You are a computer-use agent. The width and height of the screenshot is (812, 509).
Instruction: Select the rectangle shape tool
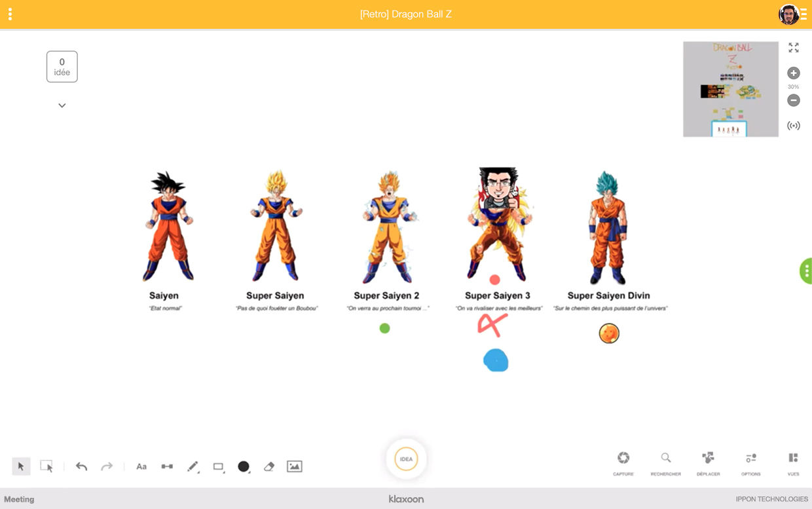pyautogui.click(x=219, y=466)
